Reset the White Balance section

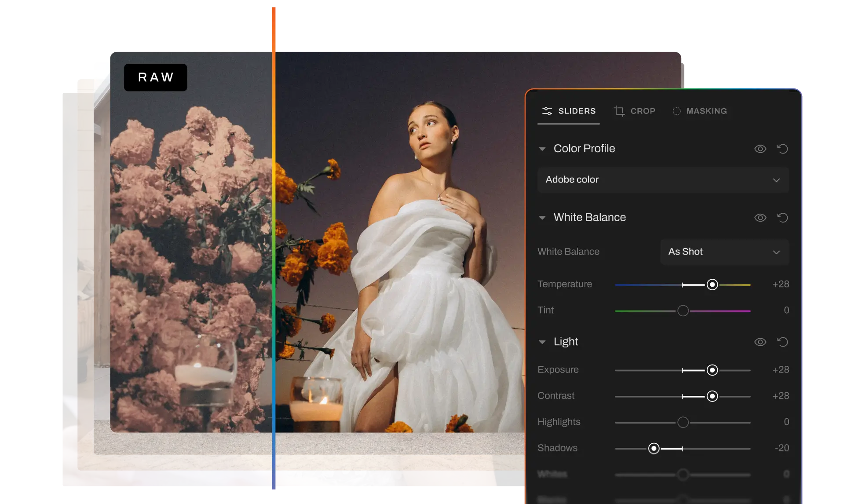pos(782,218)
